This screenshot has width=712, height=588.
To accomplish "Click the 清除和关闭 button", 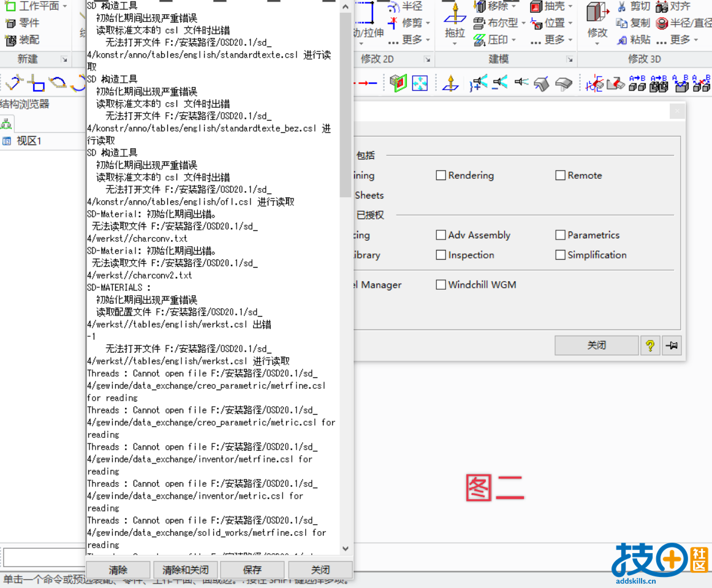I will [x=185, y=570].
